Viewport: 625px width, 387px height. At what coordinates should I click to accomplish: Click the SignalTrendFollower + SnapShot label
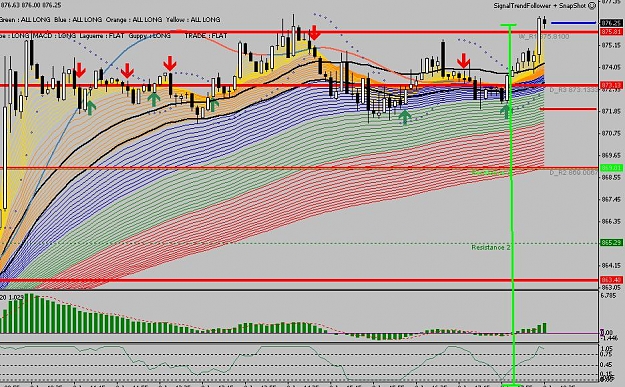(540, 6)
